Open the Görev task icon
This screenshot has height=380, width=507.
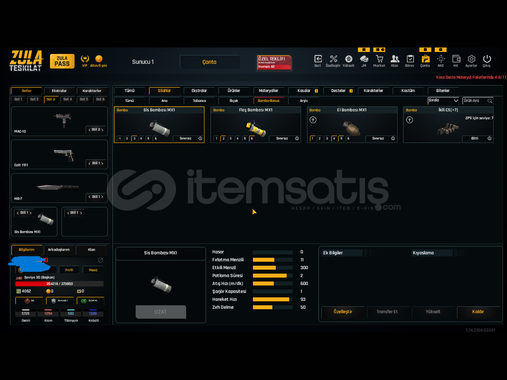410,61
